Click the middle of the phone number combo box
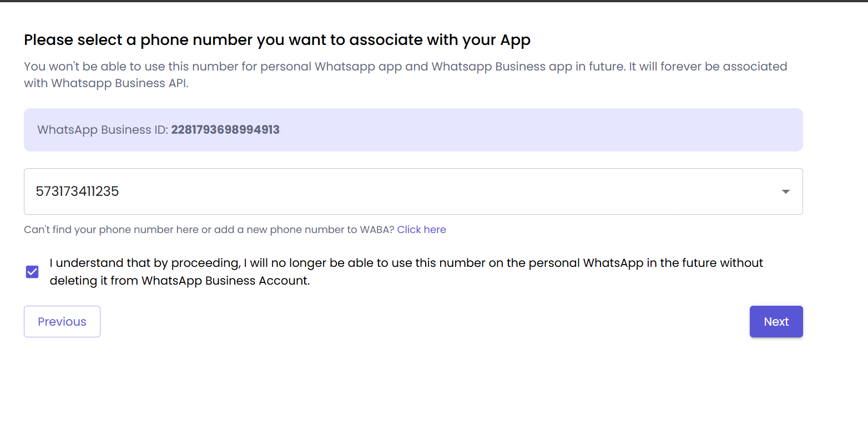 point(413,192)
